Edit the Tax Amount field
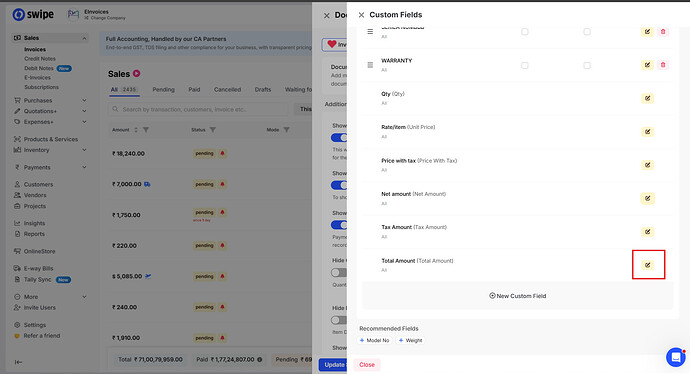The height and width of the screenshot is (374, 690). coord(647,232)
